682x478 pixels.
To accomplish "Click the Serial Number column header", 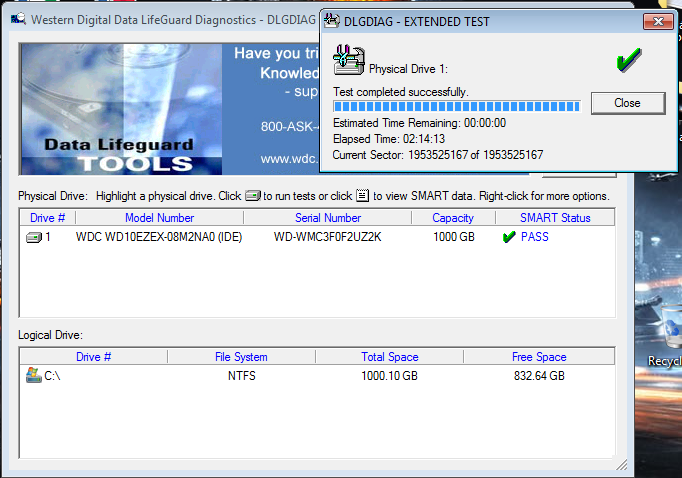I will (x=328, y=217).
